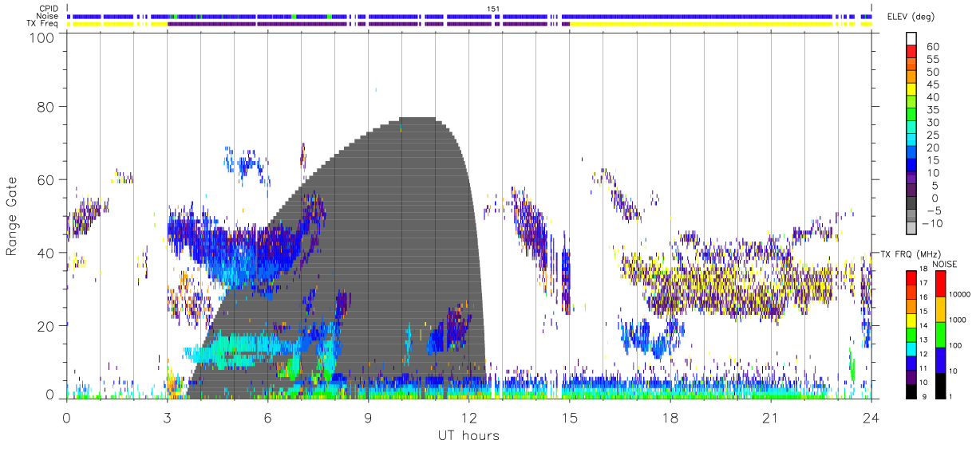Click the white top segment of the ELEV color bar
The image size is (980, 452).
click(x=911, y=38)
